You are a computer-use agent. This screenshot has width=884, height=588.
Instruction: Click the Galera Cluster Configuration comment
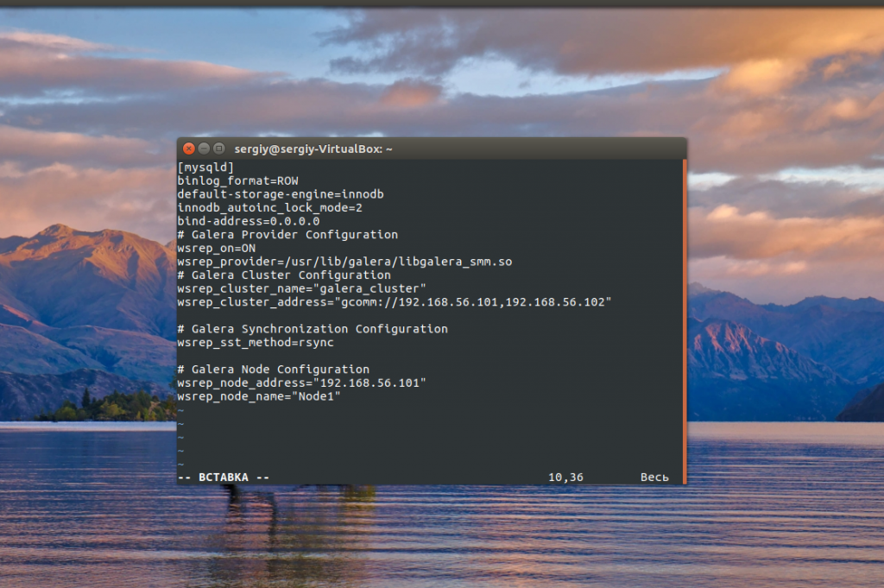tap(283, 275)
